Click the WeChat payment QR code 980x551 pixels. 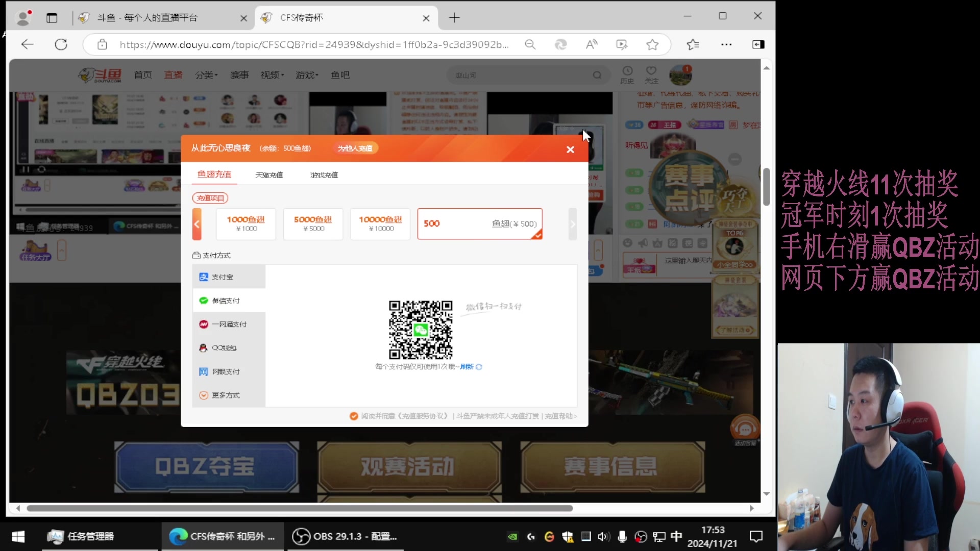pyautogui.click(x=421, y=330)
